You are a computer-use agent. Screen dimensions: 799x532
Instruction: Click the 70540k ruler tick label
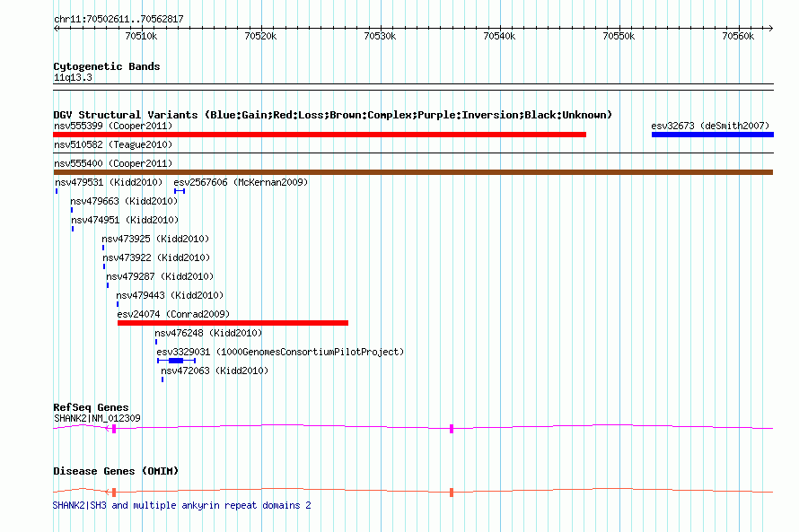click(x=499, y=36)
